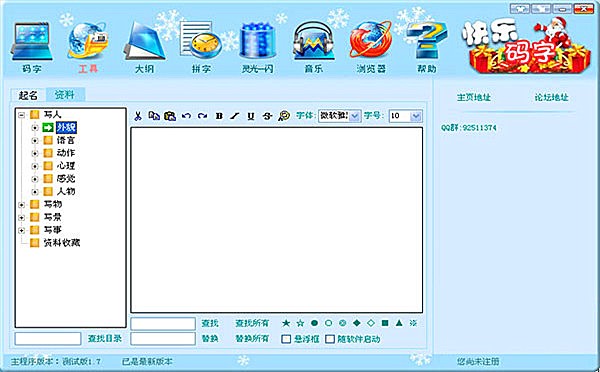This screenshot has height=372, width=600.
Task: Insert the ※ reference mark symbol
Action: point(413,323)
